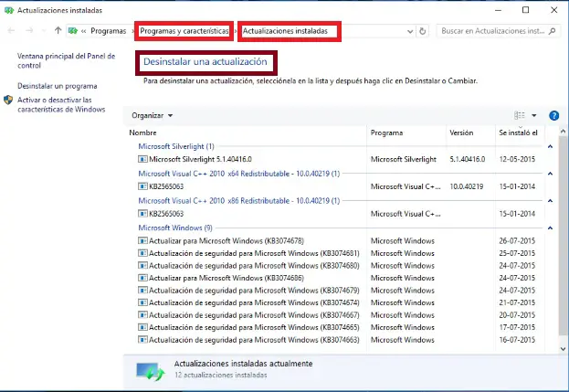Click scrollbar up arrow of the list
Image resolution: width=569 pixels, height=392 pixels.
(563, 131)
